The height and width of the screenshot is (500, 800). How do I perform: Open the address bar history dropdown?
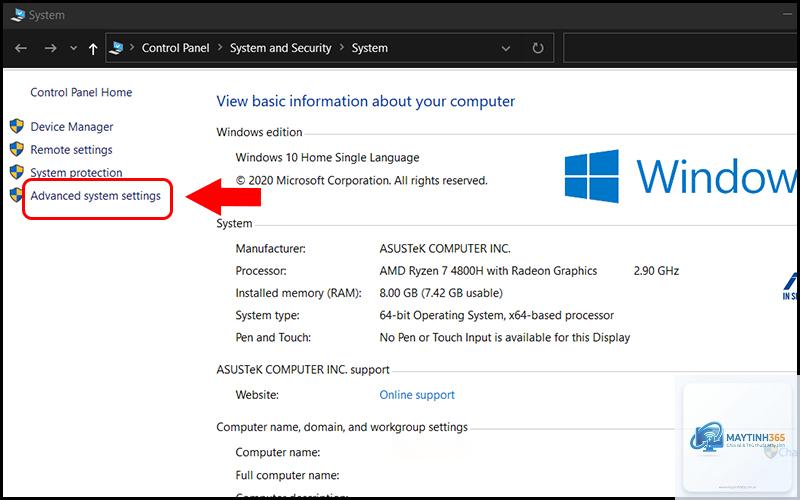(x=506, y=48)
